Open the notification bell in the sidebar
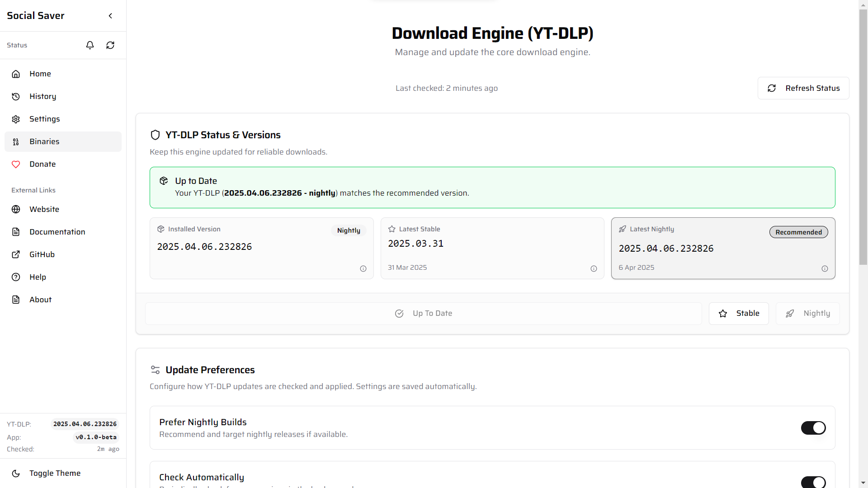 (90, 45)
